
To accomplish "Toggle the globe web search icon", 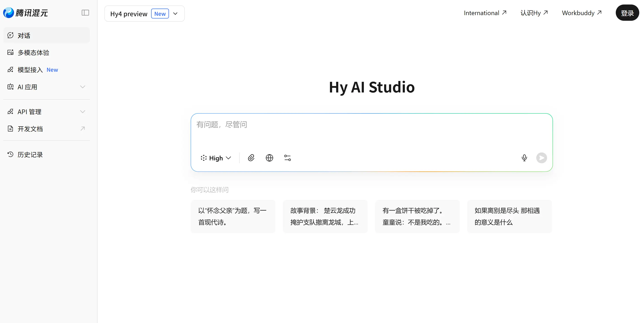I will click(269, 158).
